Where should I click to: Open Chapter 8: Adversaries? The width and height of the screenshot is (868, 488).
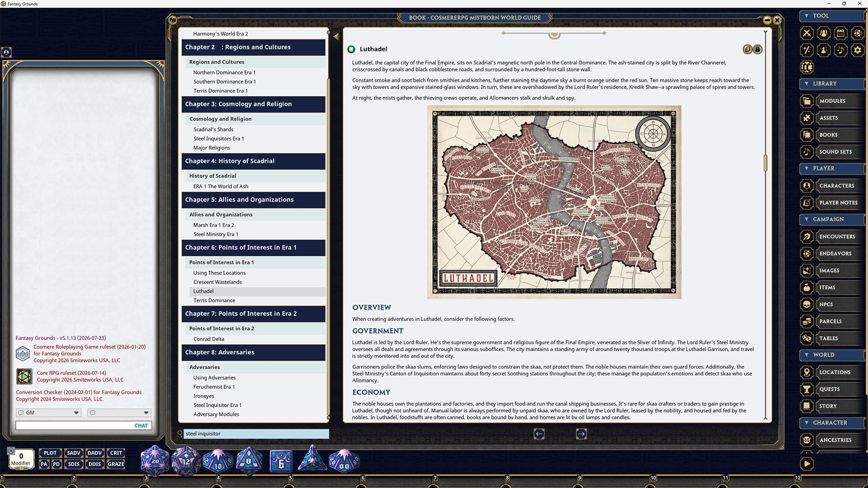254,352
